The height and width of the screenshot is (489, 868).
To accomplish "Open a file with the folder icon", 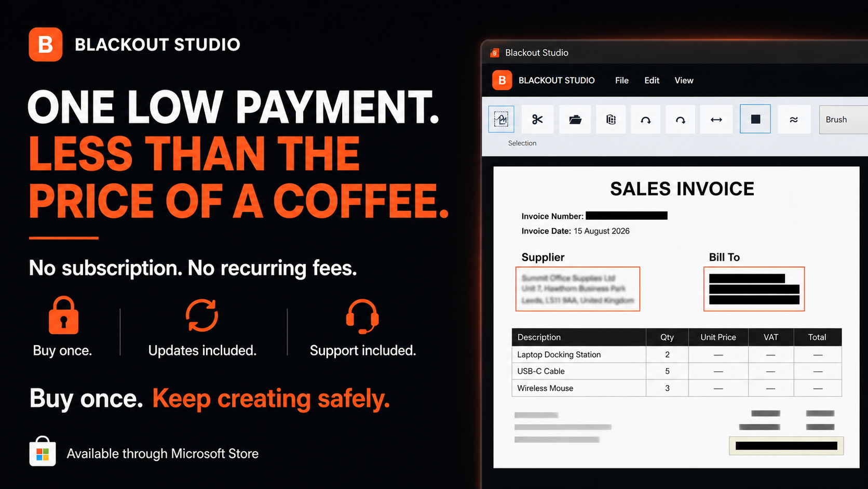I will [575, 120].
